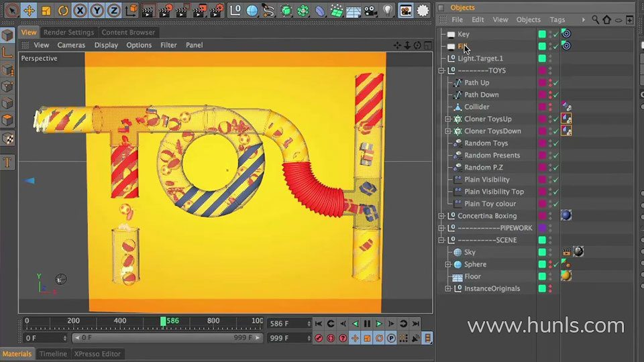The image size is (644, 362).
Task: Activate the Move tool in top toolbar
Action: (x=29, y=10)
